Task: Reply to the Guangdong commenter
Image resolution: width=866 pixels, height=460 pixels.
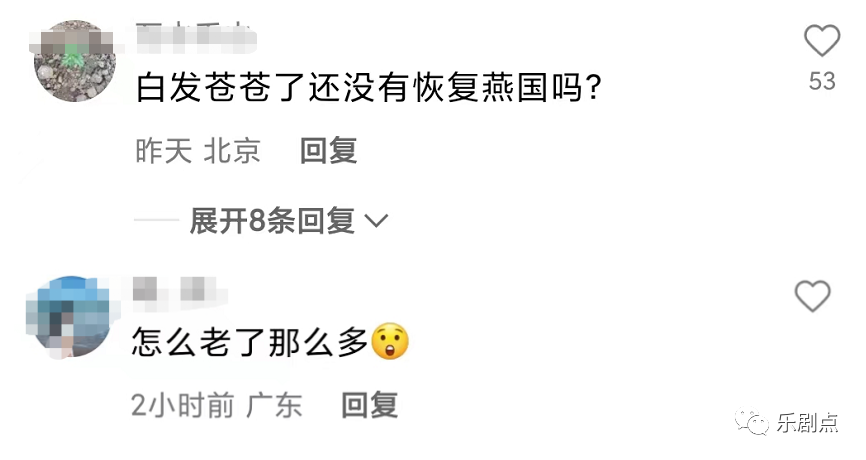Action: pos(369,405)
